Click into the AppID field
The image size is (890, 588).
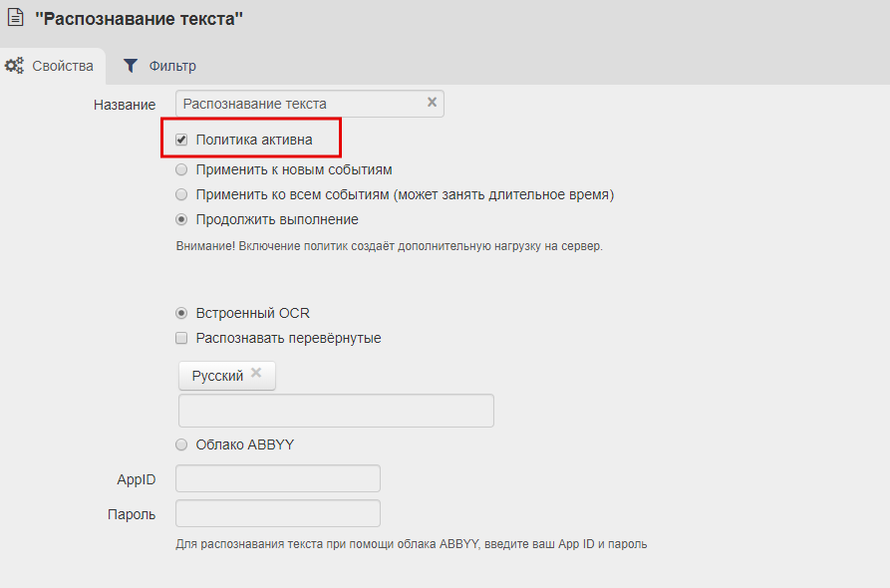pos(277,478)
